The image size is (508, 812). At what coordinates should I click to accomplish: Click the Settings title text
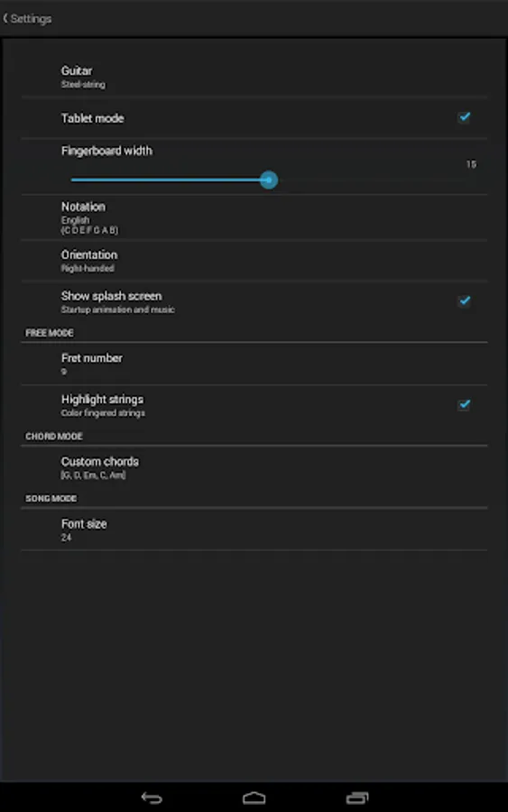pyautogui.click(x=31, y=19)
